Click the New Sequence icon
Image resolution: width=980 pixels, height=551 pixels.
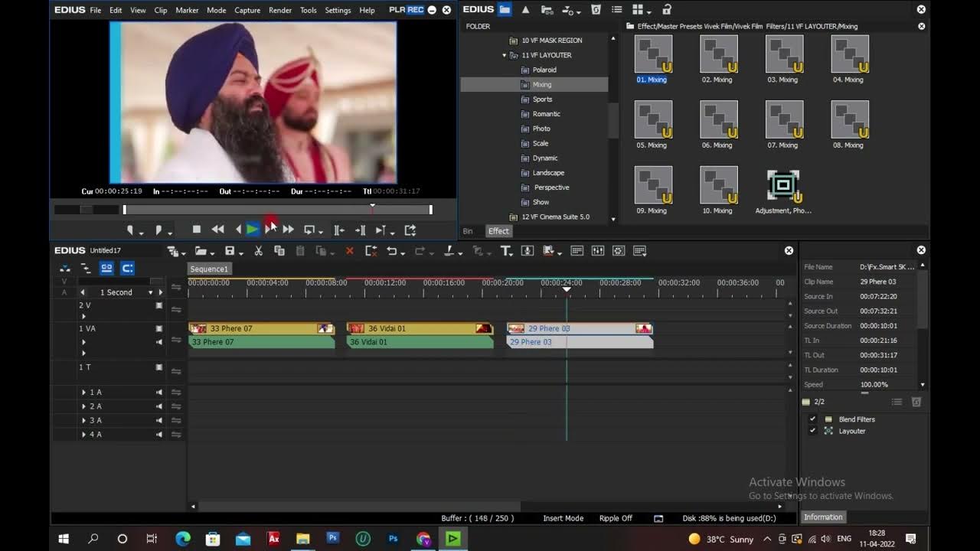pyautogui.click(x=173, y=251)
